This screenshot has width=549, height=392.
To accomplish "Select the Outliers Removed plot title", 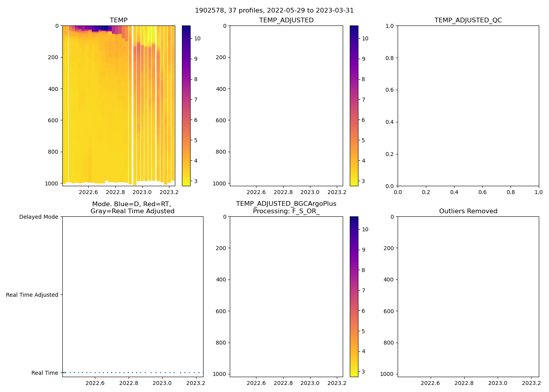I will click(x=468, y=211).
